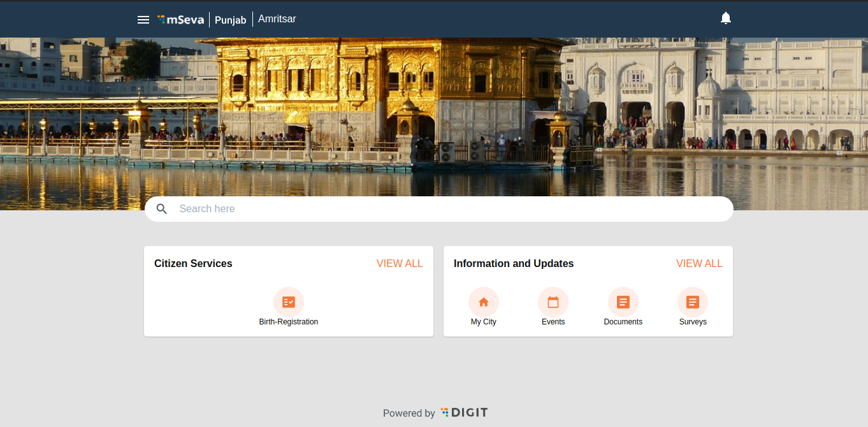View all Citizen Services
This screenshot has width=868, height=427.
[400, 264]
